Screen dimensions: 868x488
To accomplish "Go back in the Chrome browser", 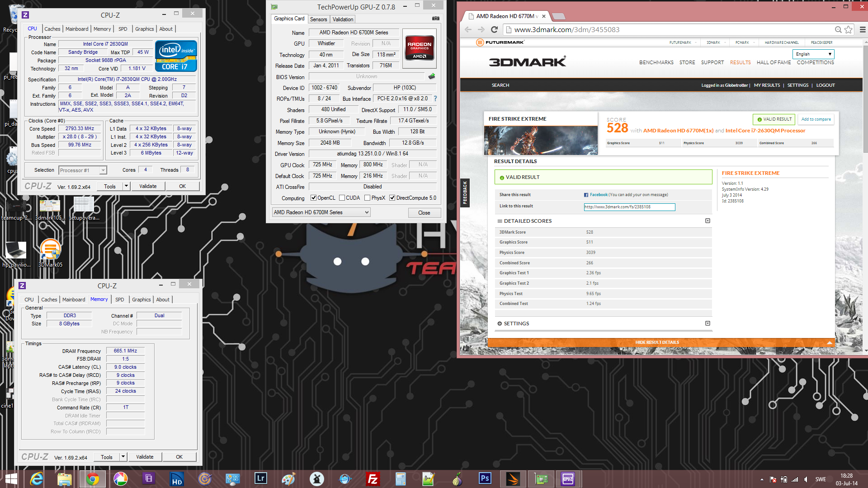I will [468, 30].
